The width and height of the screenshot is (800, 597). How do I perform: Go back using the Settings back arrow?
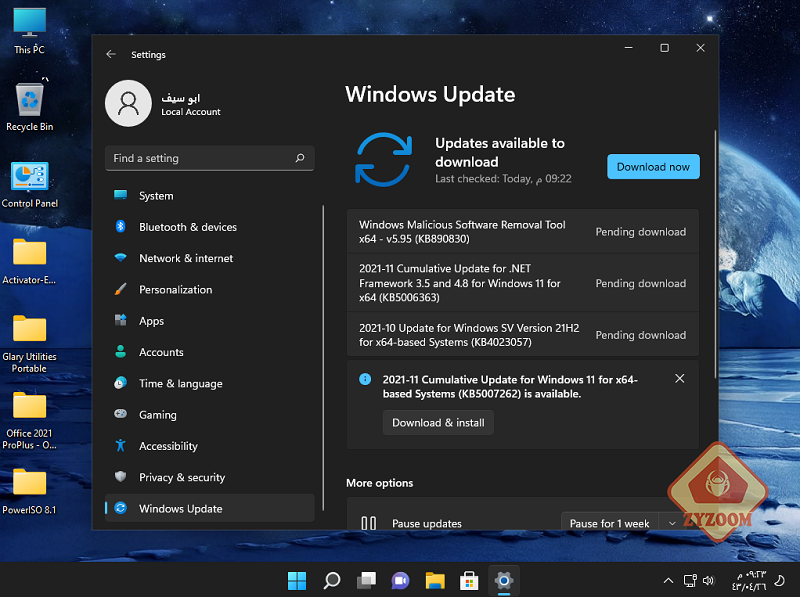111,54
